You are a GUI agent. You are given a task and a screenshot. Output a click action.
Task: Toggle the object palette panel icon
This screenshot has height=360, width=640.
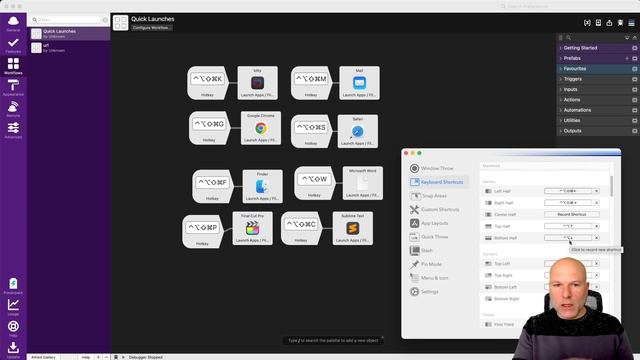631,23
